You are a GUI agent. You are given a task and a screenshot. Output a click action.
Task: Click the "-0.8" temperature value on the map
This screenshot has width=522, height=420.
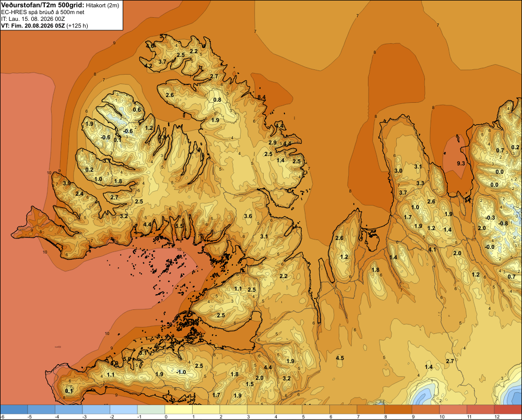pyautogui.click(x=503, y=223)
